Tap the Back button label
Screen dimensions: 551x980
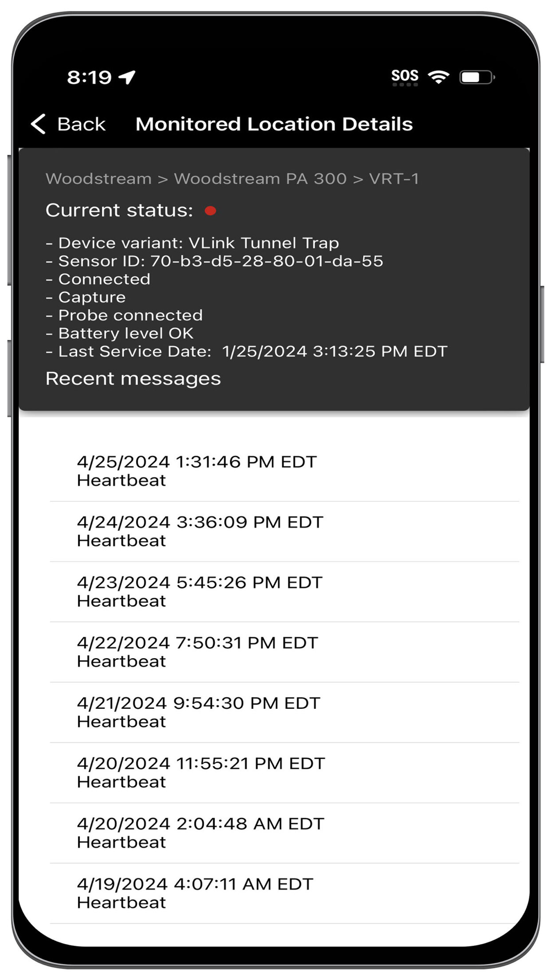(81, 125)
